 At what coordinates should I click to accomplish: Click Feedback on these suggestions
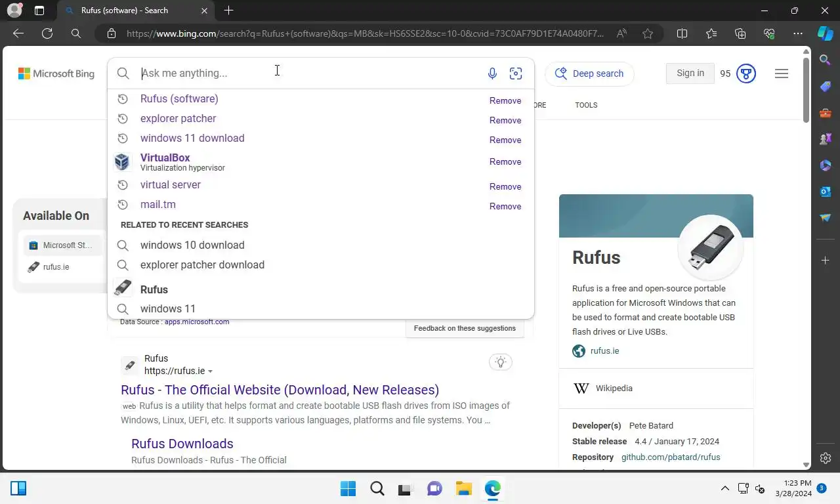coord(465,328)
